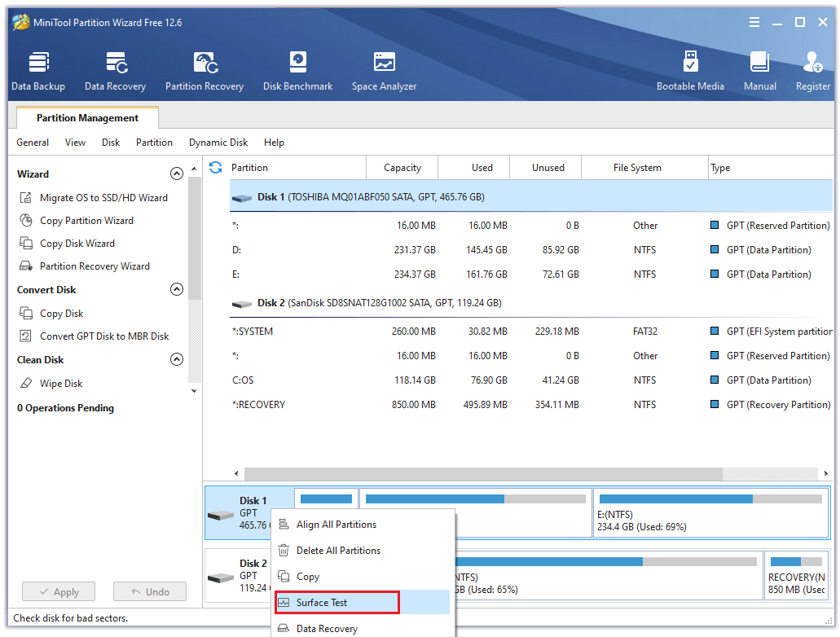
Task: Click the Convert GPT Disk to MBR Disk icon
Action: 26,336
